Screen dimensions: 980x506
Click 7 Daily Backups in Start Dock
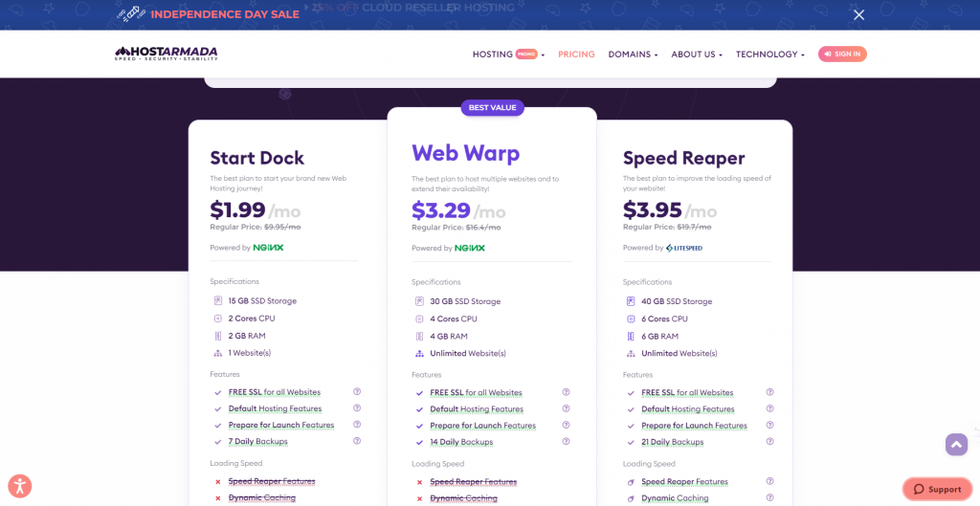pyautogui.click(x=258, y=441)
